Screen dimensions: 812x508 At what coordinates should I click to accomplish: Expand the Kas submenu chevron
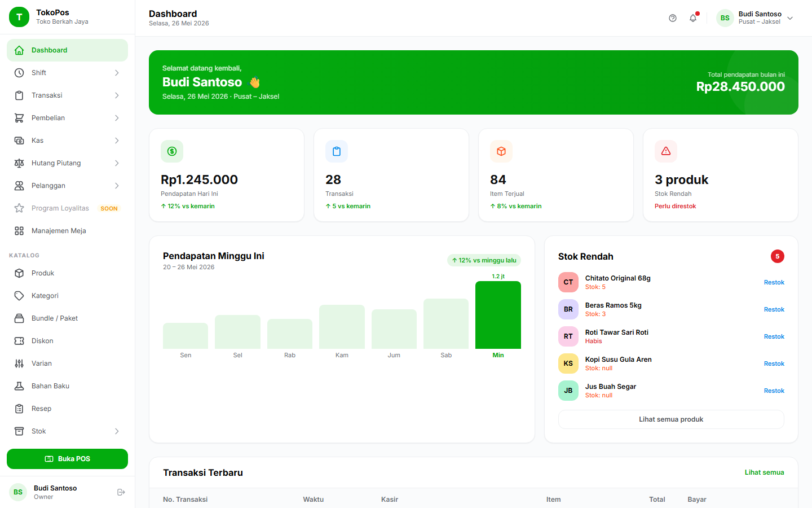[x=117, y=141]
